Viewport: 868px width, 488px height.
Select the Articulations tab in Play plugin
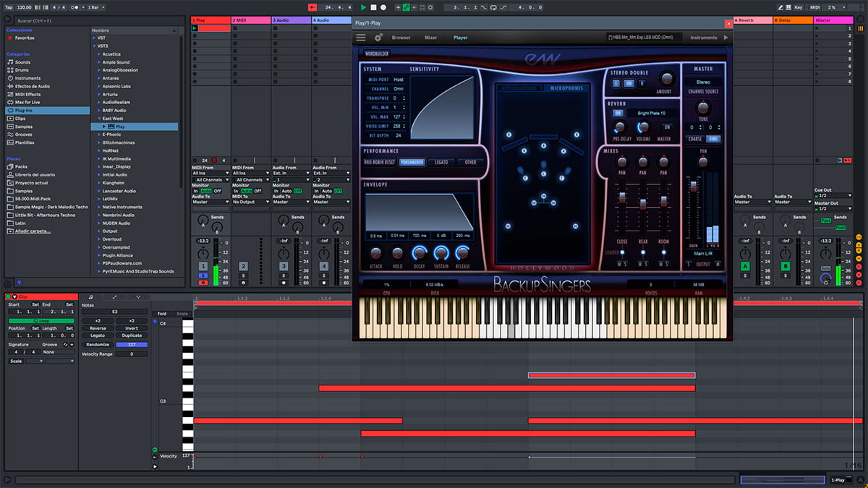[x=519, y=88]
